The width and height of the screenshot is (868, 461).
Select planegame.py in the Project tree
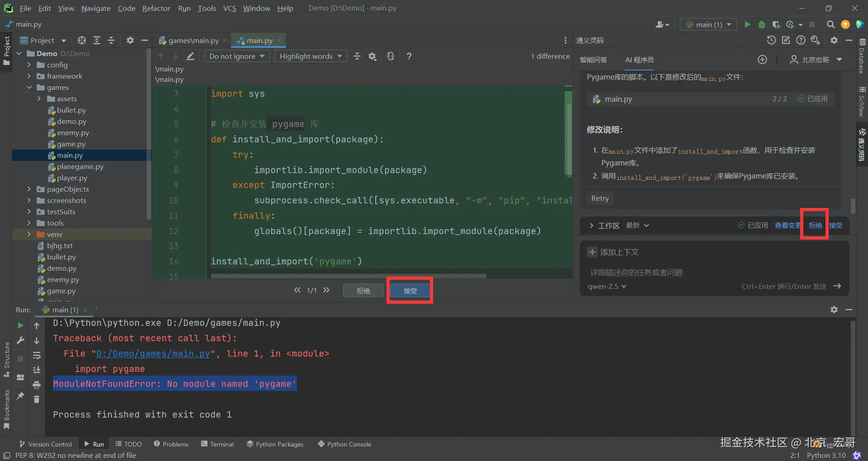click(x=80, y=166)
